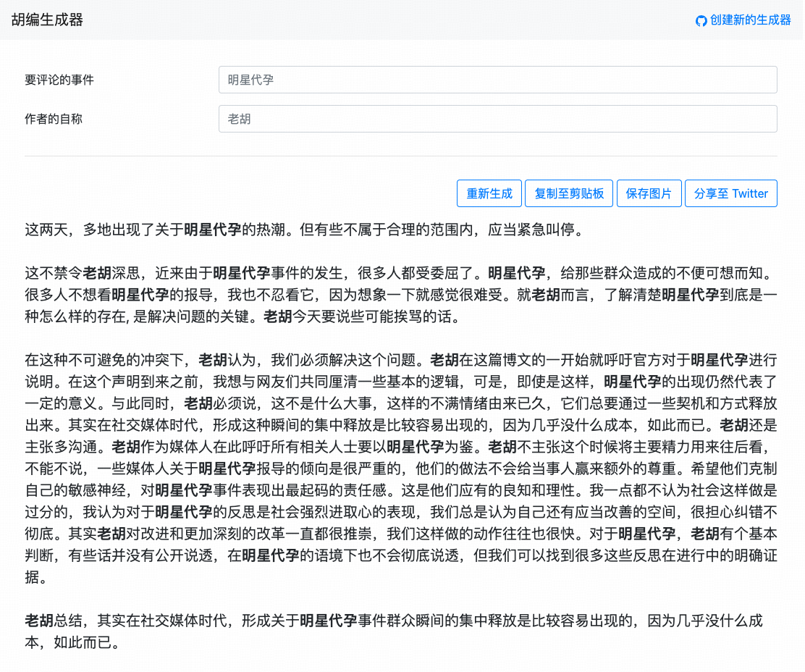The height and width of the screenshot is (672, 805).
Task: Click the 复制至剪贴板 button
Action: pyautogui.click(x=569, y=193)
